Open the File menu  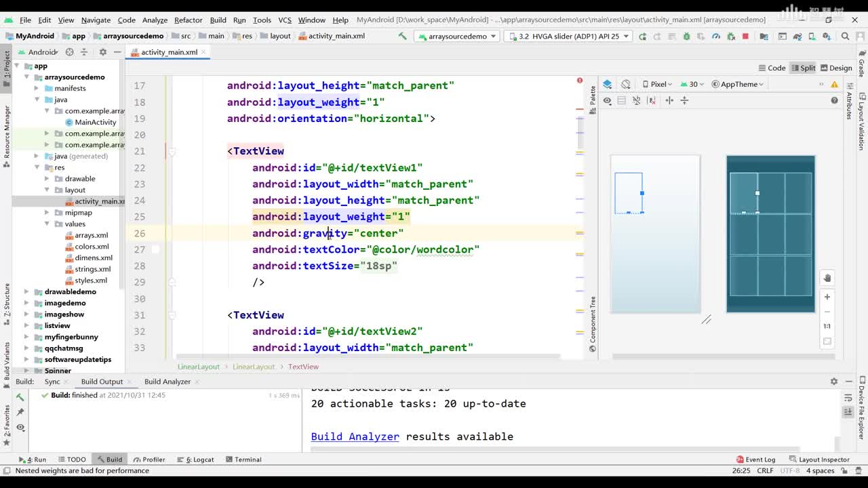25,20
